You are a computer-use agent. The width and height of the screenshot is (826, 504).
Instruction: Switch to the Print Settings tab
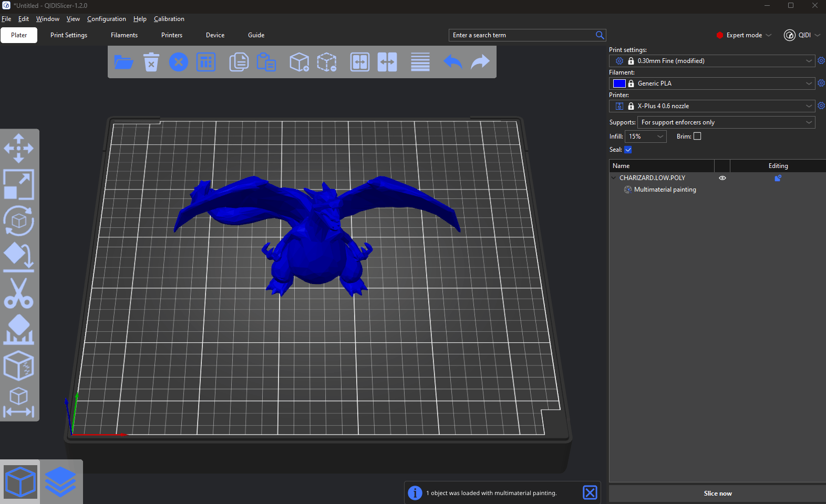[x=69, y=35]
